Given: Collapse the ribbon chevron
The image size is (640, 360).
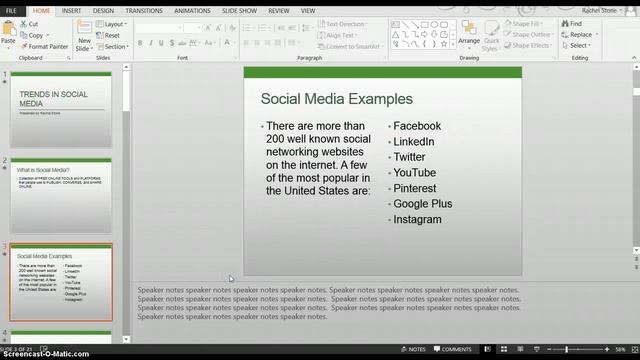Looking at the screenshot, I should click(634, 58).
